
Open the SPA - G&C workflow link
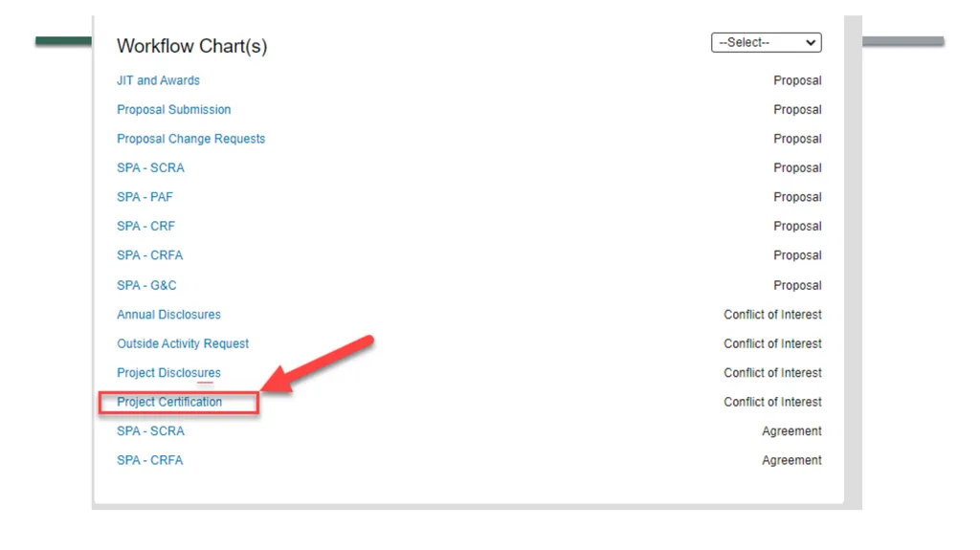tap(146, 285)
